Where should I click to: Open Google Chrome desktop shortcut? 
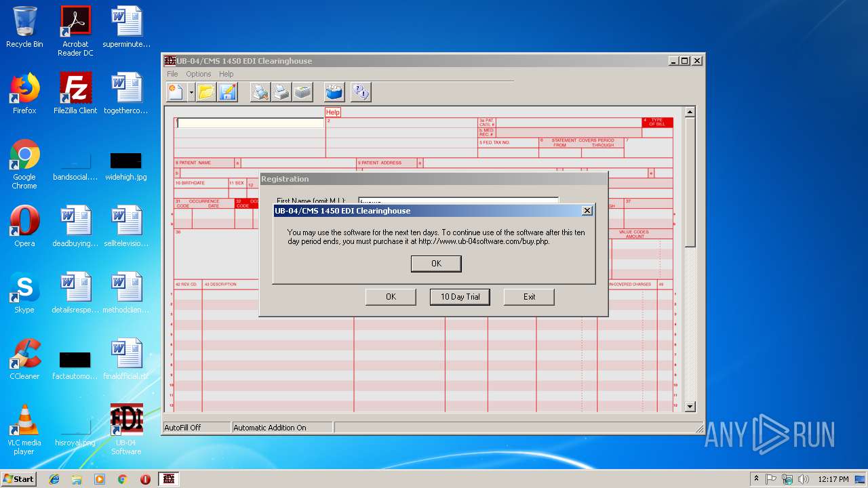(x=24, y=165)
